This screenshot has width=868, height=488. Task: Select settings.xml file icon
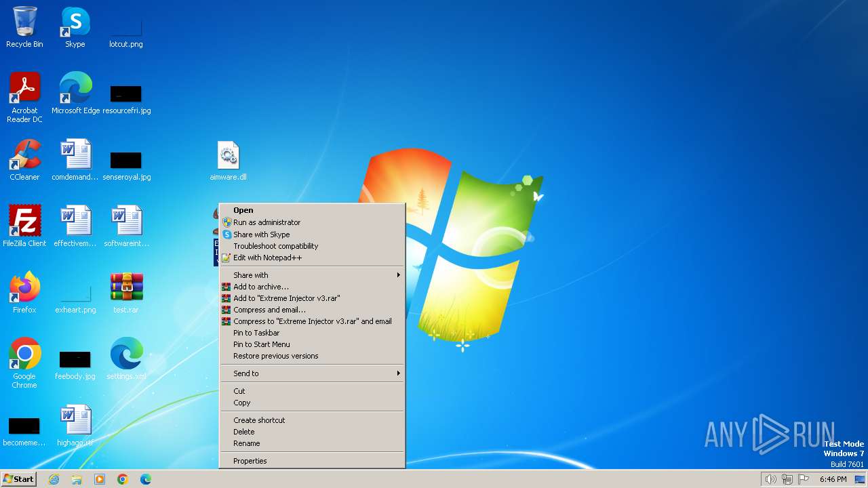(x=126, y=359)
